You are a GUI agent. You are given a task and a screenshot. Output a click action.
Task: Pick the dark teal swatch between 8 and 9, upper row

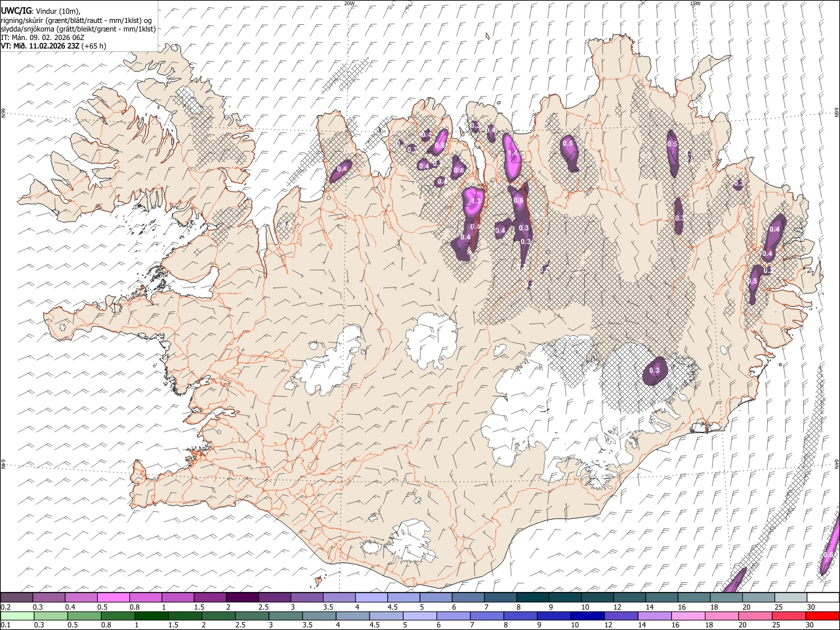point(533,597)
